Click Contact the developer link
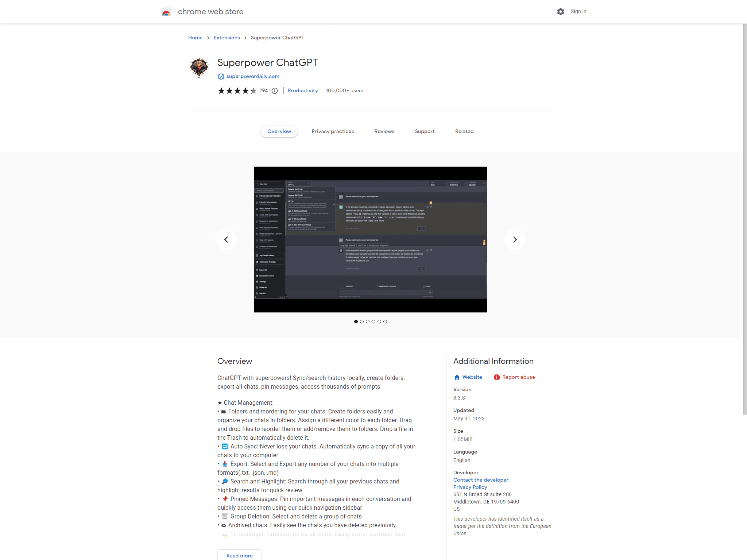The height and width of the screenshot is (560, 747). point(481,480)
